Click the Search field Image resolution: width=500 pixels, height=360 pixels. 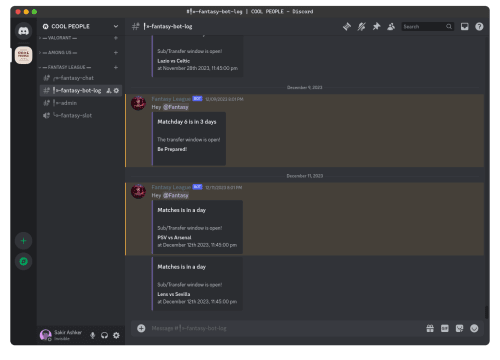pyautogui.click(x=427, y=27)
